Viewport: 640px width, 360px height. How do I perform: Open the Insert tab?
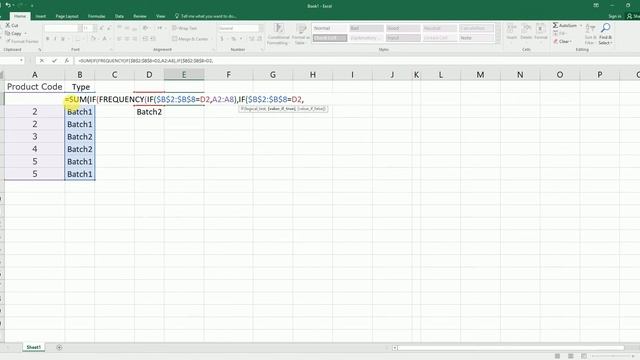pyautogui.click(x=40, y=16)
